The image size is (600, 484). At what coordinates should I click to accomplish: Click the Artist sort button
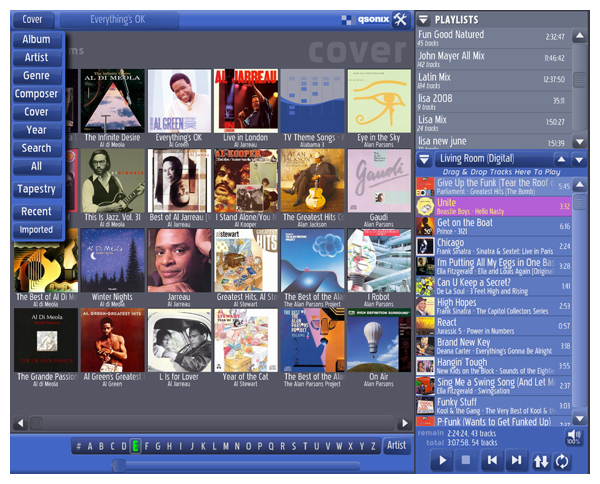click(396, 445)
